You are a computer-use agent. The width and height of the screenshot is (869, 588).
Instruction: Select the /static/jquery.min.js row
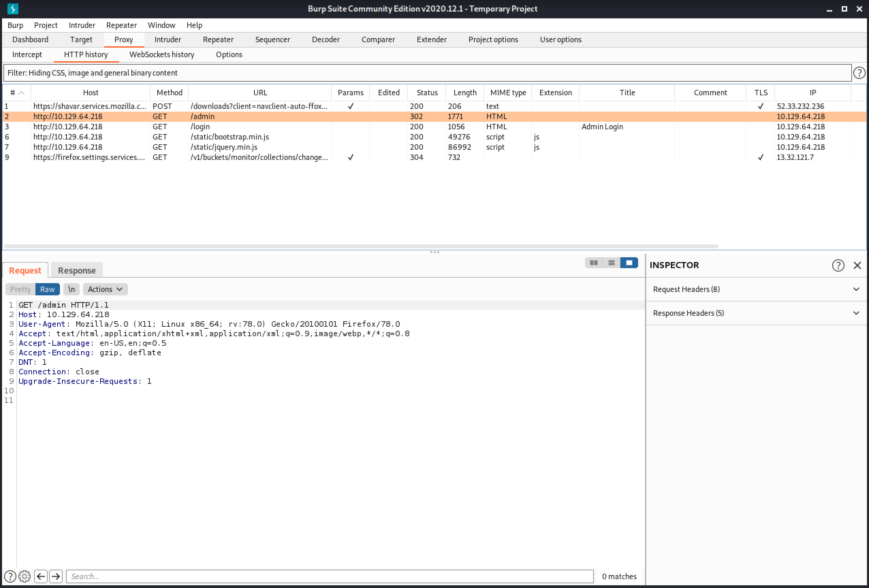coord(434,147)
